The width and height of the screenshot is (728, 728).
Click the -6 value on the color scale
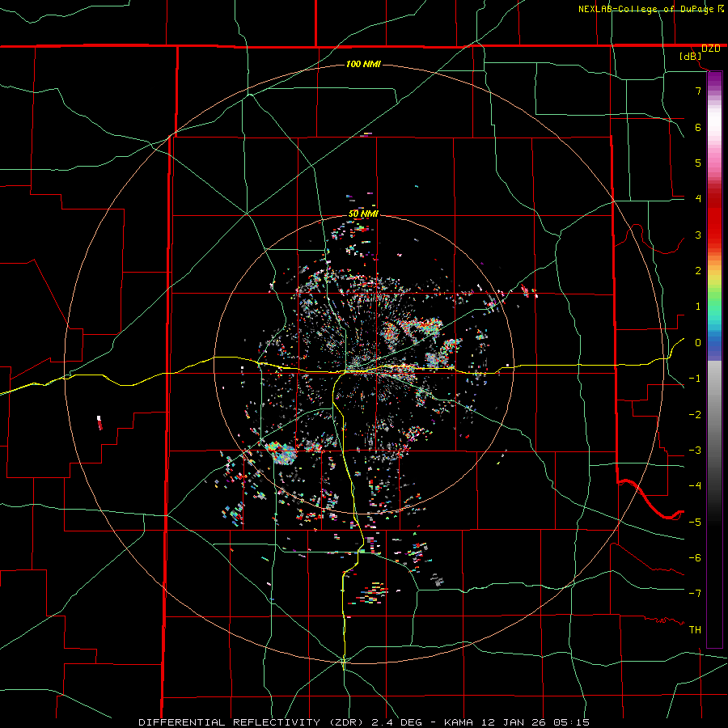pyautogui.click(x=695, y=558)
